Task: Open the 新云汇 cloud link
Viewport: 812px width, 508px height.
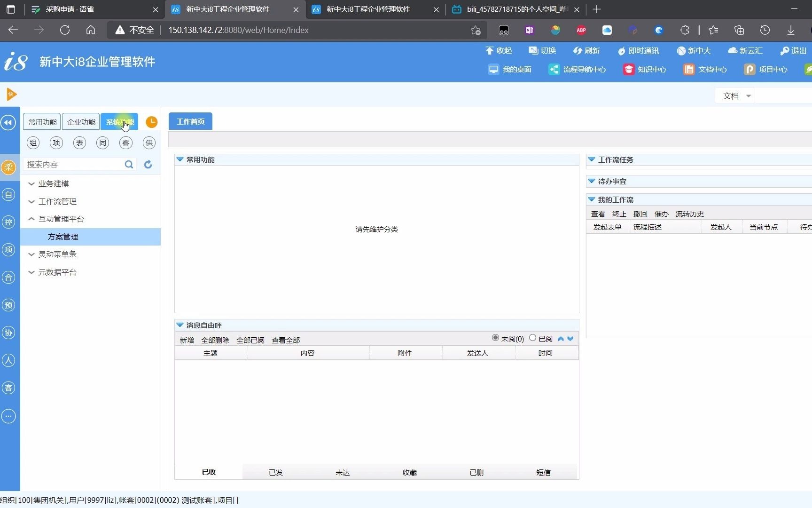Action: 745,50
